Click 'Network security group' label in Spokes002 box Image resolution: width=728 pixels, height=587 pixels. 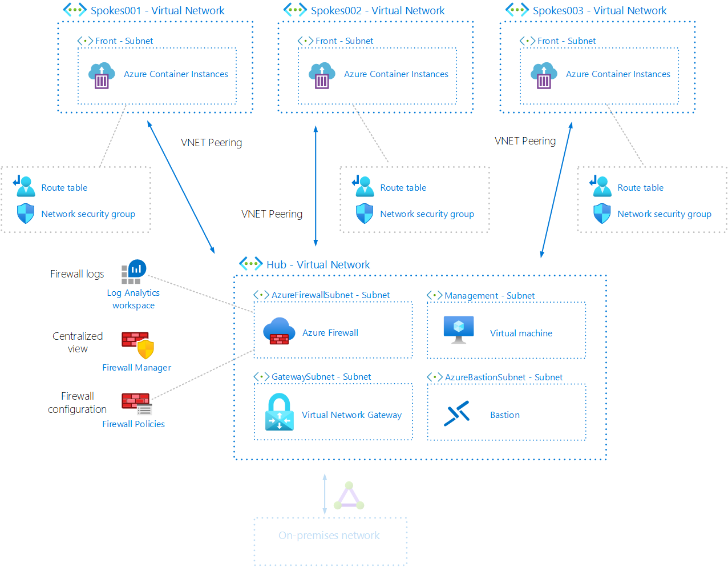pyautogui.click(x=427, y=214)
